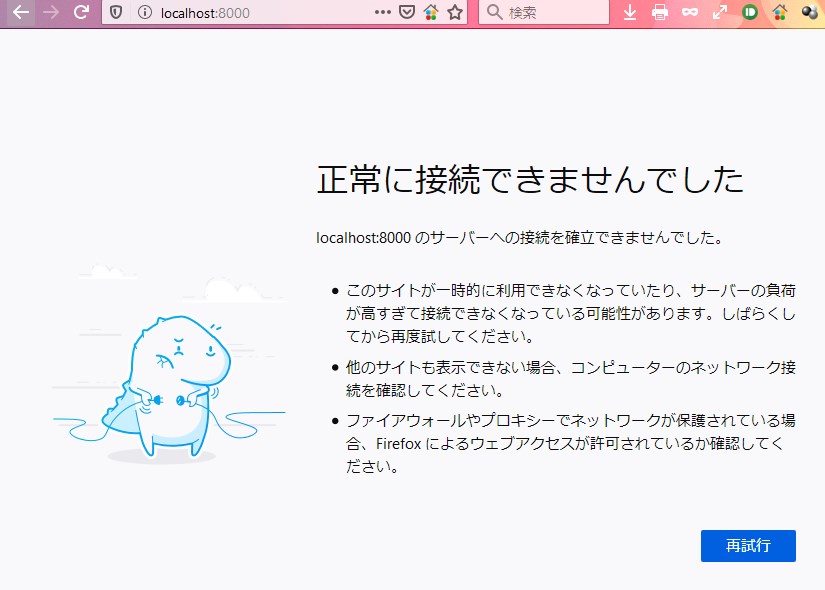Screen dimensions: 825x590
Task: Save the page to Pocket
Action: pos(407,13)
